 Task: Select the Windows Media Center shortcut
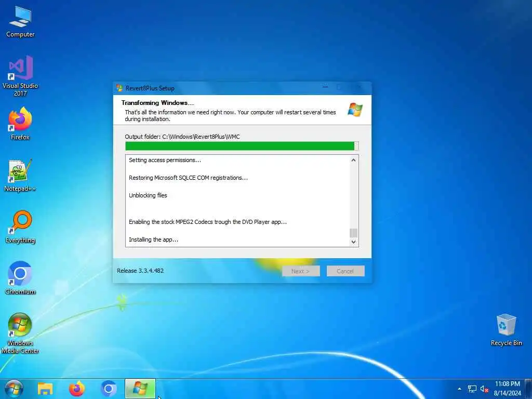20,333
